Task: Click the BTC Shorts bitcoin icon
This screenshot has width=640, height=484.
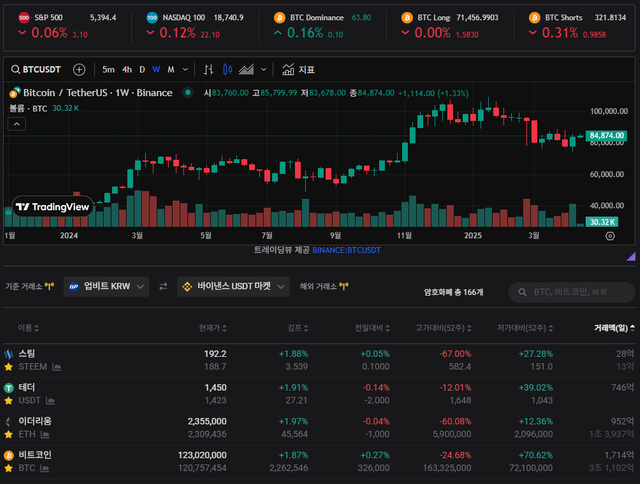Action: click(534, 18)
